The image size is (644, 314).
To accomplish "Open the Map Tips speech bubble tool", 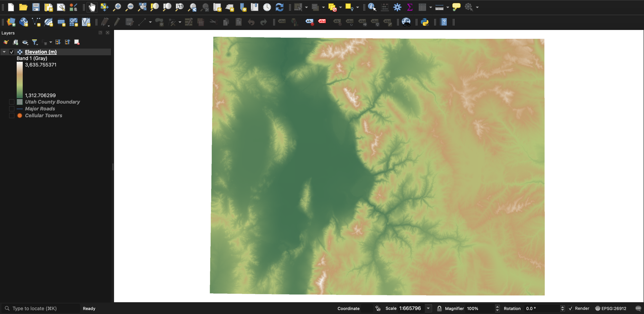I will click(x=456, y=7).
